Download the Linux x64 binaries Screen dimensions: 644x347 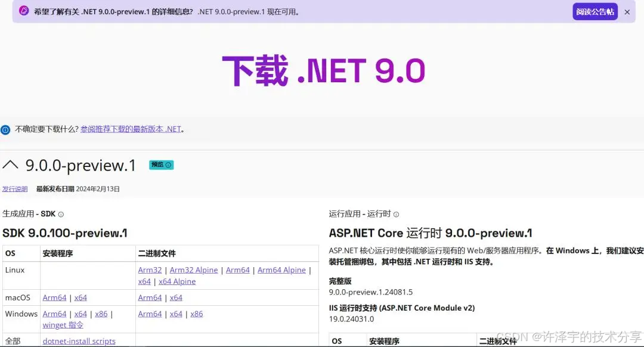pos(144,281)
